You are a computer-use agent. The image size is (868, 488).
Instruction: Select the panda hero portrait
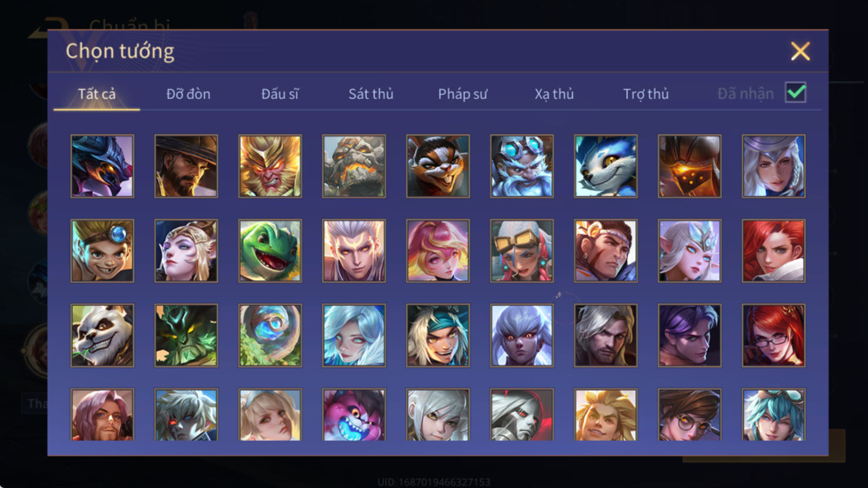point(102,335)
